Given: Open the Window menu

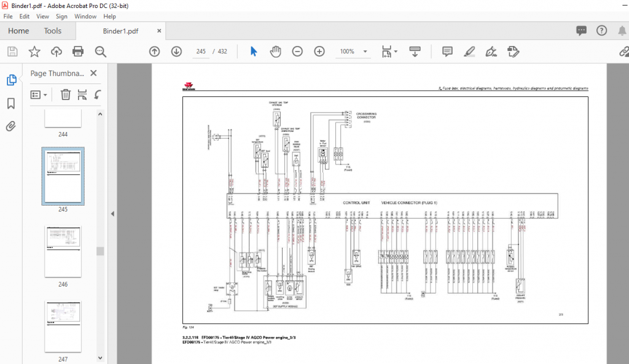Looking at the screenshot, I should pos(85,17).
